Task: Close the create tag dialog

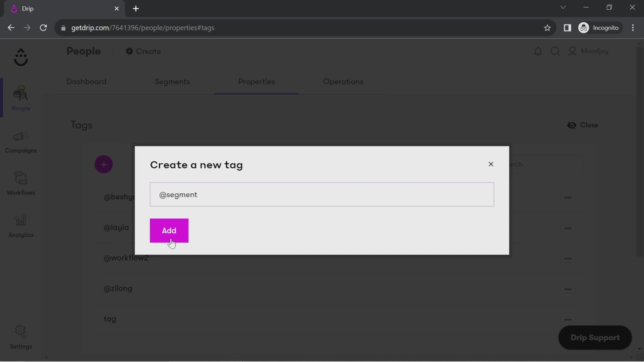Action: pyautogui.click(x=491, y=164)
